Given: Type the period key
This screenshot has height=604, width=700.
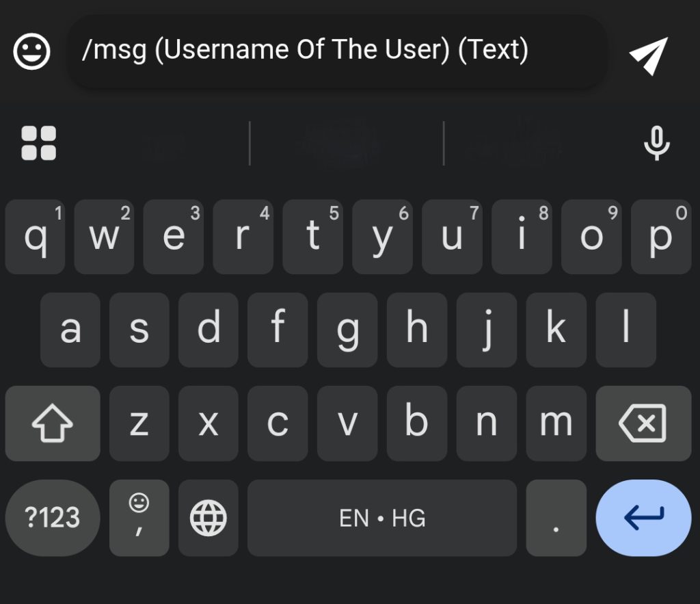Looking at the screenshot, I should 556,518.
